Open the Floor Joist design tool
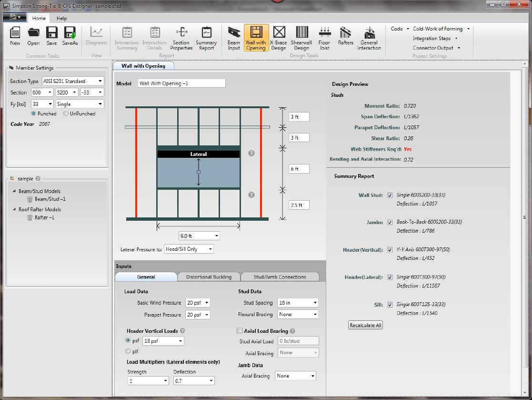The width and height of the screenshot is (532, 400). [324, 38]
